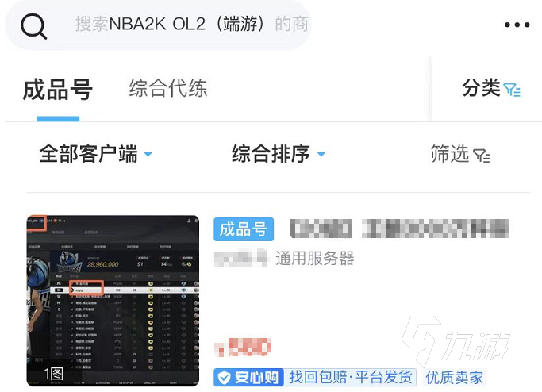Click the 1图 image count label
The height and width of the screenshot is (392, 542).
click(54, 374)
